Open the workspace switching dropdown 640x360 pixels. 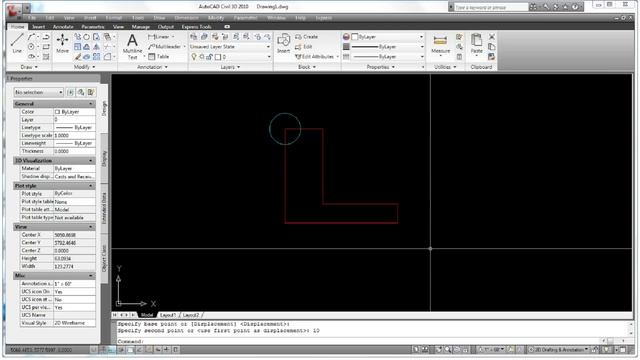559,350
